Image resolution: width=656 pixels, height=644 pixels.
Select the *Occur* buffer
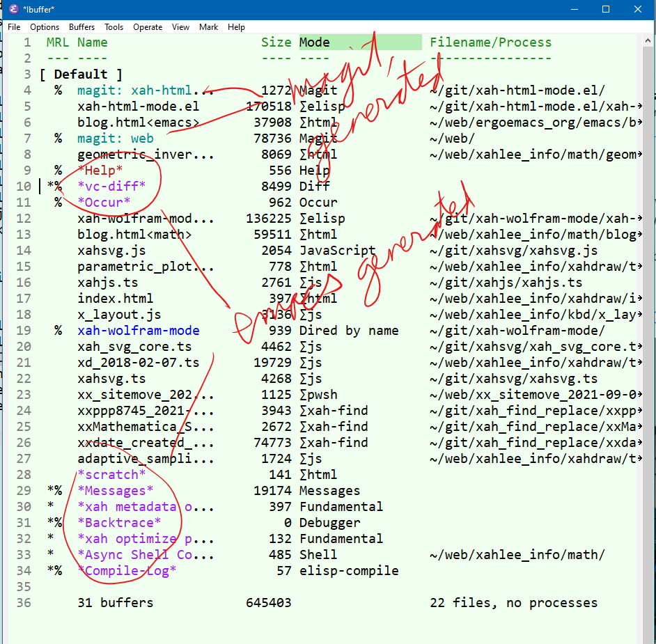click(104, 203)
